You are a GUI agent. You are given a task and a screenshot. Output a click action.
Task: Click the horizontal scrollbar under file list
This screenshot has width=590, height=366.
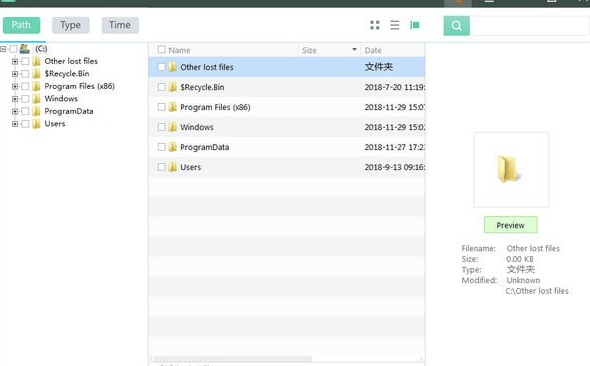[233, 359]
